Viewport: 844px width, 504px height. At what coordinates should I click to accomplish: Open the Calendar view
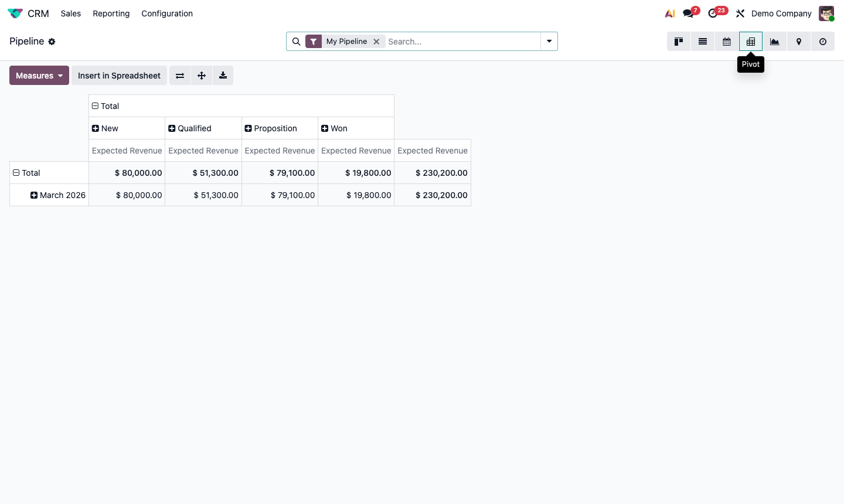(x=726, y=42)
